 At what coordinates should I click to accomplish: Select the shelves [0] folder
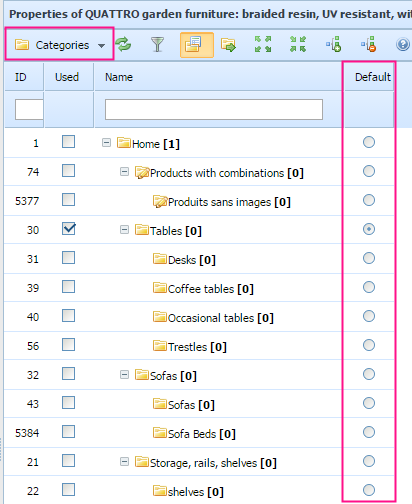[188, 492]
